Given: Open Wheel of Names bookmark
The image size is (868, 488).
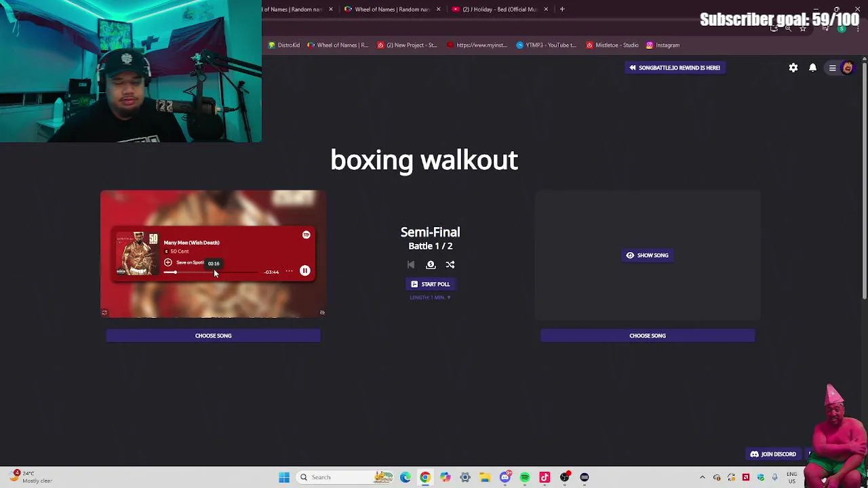Looking at the screenshot, I should pos(338,45).
